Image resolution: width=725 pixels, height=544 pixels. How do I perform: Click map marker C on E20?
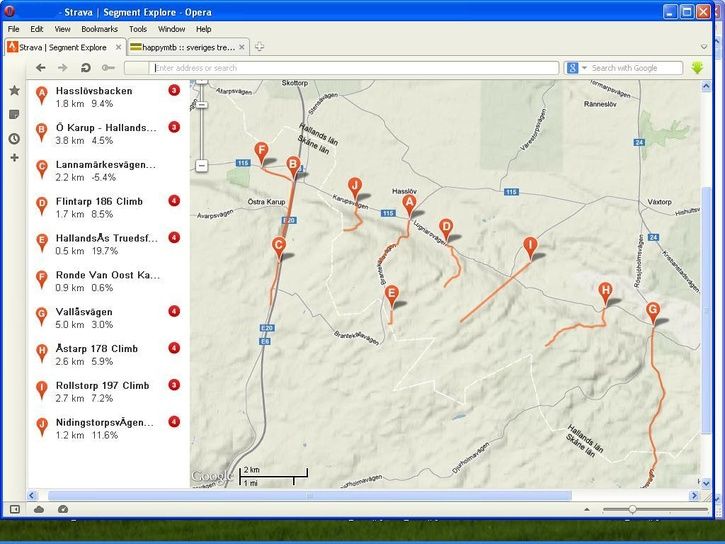[278, 248]
